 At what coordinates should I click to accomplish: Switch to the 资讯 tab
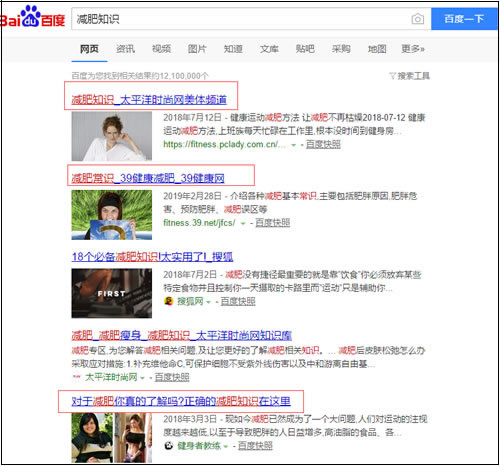(125, 49)
